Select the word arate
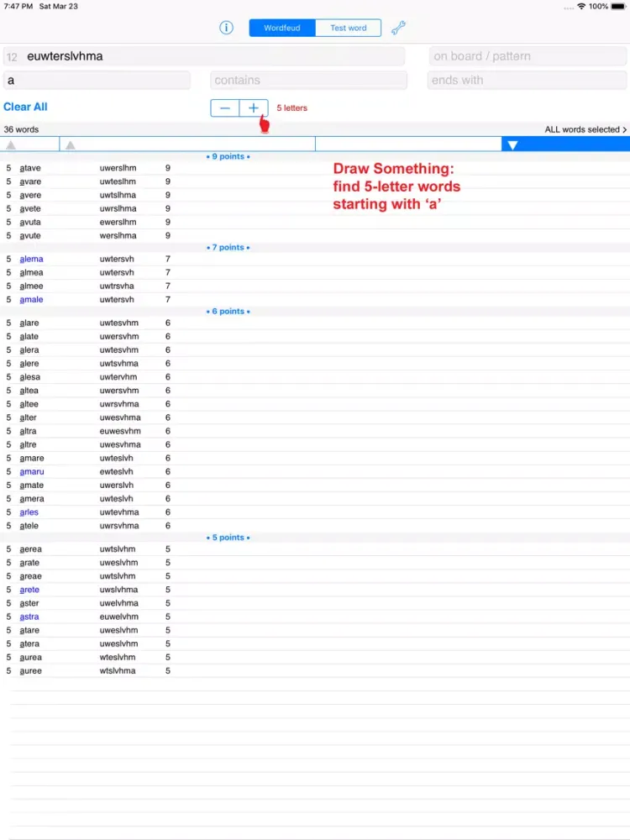The height and width of the screenshot is (840, 630). tap(29, 563)
